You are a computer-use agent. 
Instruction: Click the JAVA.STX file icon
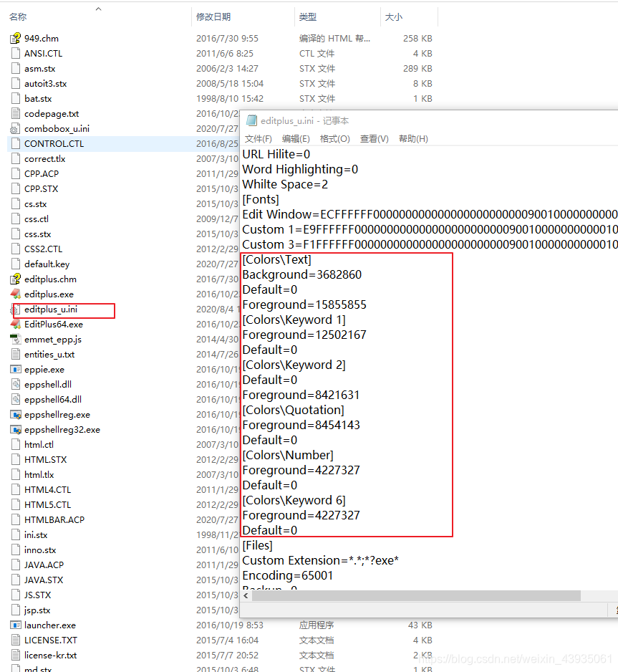pos(16,580)
